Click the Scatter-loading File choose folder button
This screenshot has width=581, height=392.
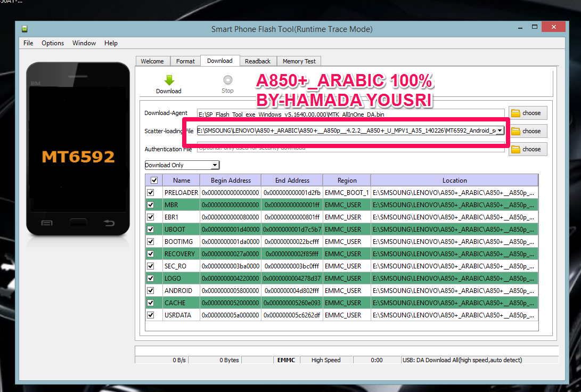[528, 131]
